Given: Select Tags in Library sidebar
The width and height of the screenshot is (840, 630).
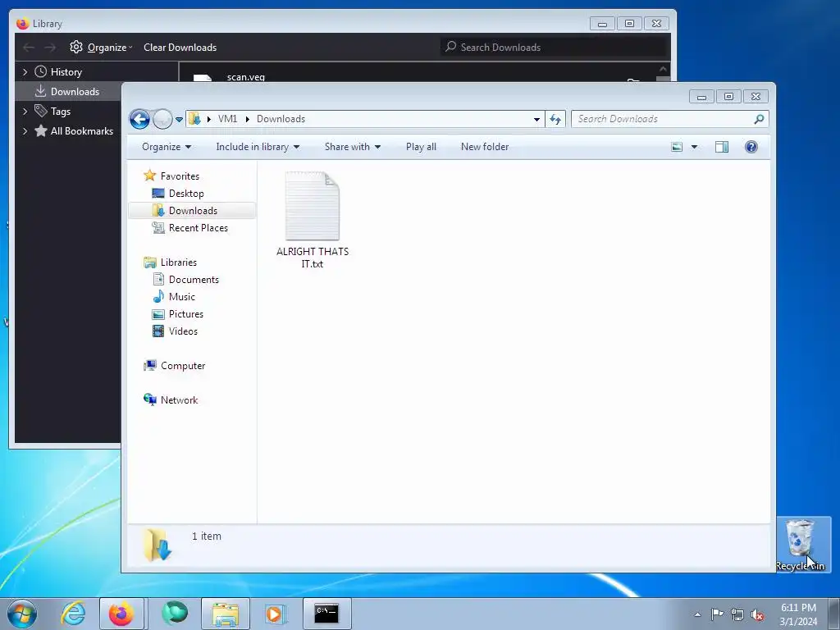Looking at the screenshot, I should [61, 112].
